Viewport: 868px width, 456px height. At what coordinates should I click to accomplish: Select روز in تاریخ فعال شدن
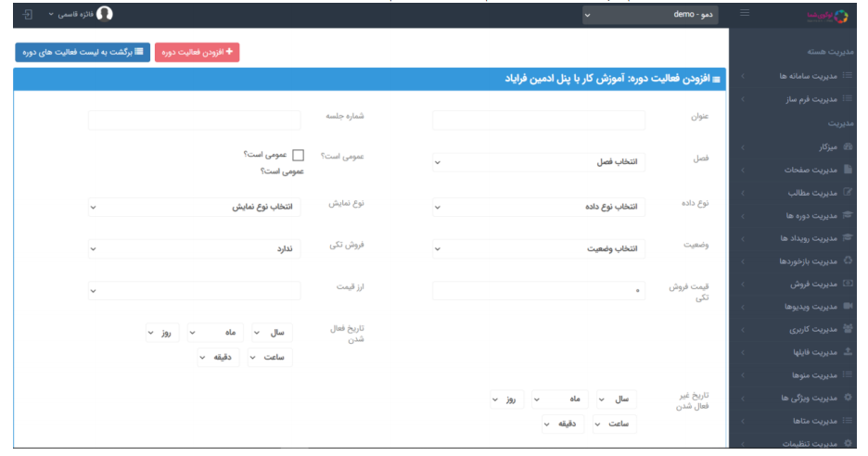point(162,333)
